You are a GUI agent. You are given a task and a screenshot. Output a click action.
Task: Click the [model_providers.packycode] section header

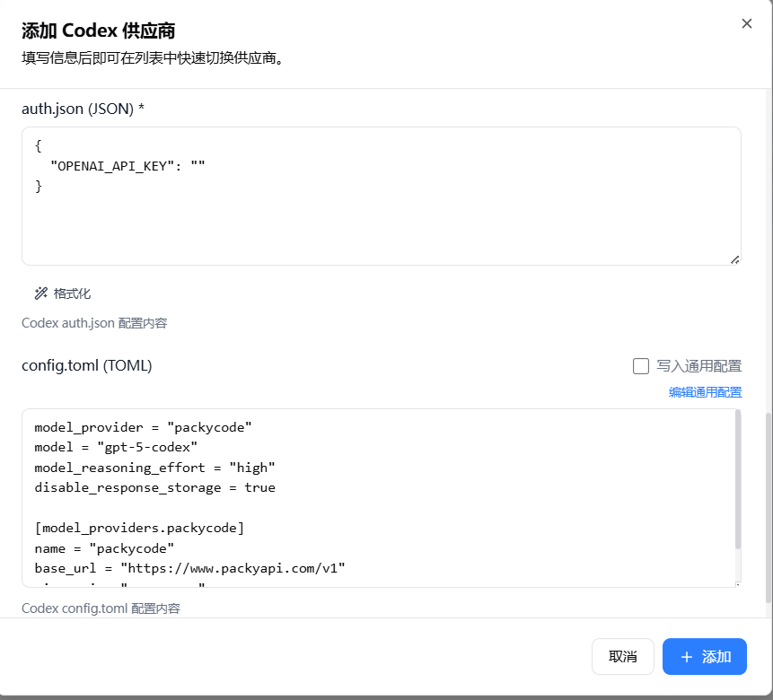139,529
